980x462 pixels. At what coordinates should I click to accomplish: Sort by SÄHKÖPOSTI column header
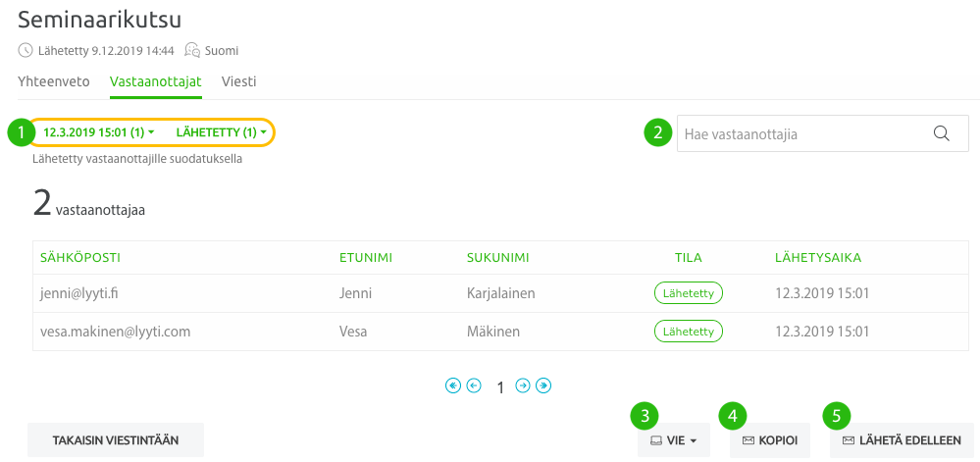(x=80, y=258)
